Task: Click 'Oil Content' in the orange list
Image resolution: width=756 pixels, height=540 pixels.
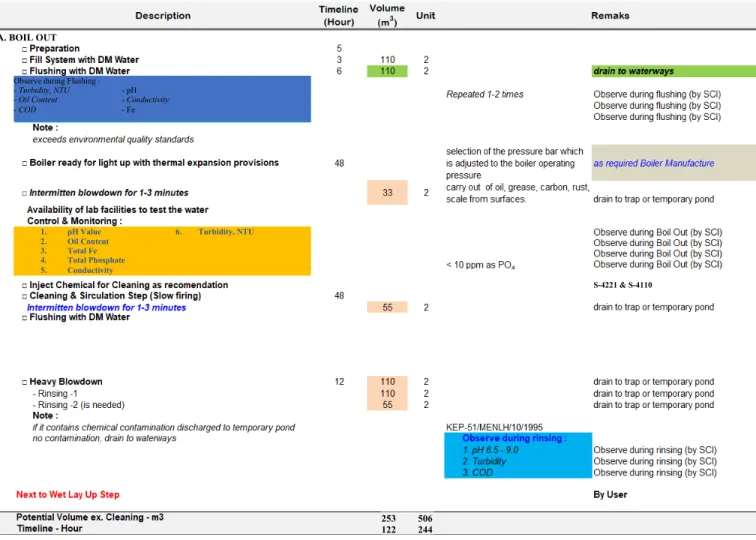Action: coord(88,242)
